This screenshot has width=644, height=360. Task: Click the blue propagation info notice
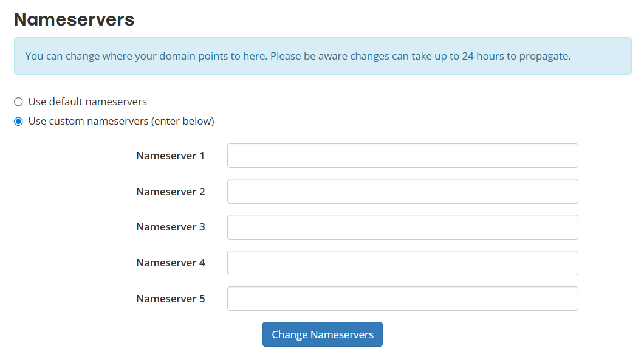click(322, 57)
